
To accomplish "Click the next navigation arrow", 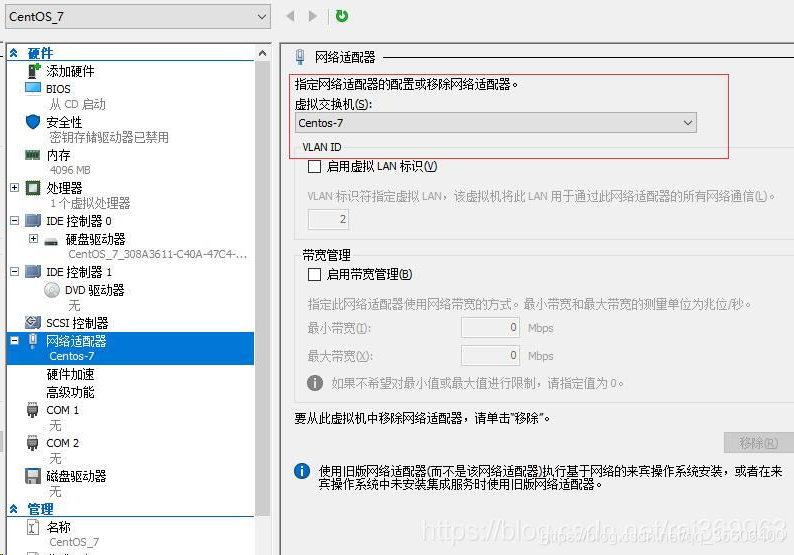I will pyautogui.click(x=313, y=16).
